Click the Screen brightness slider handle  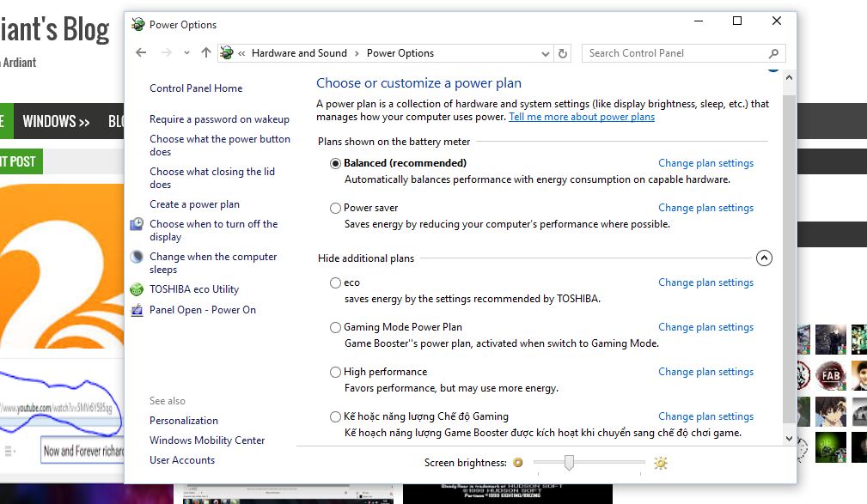click(x=569, y=463)
